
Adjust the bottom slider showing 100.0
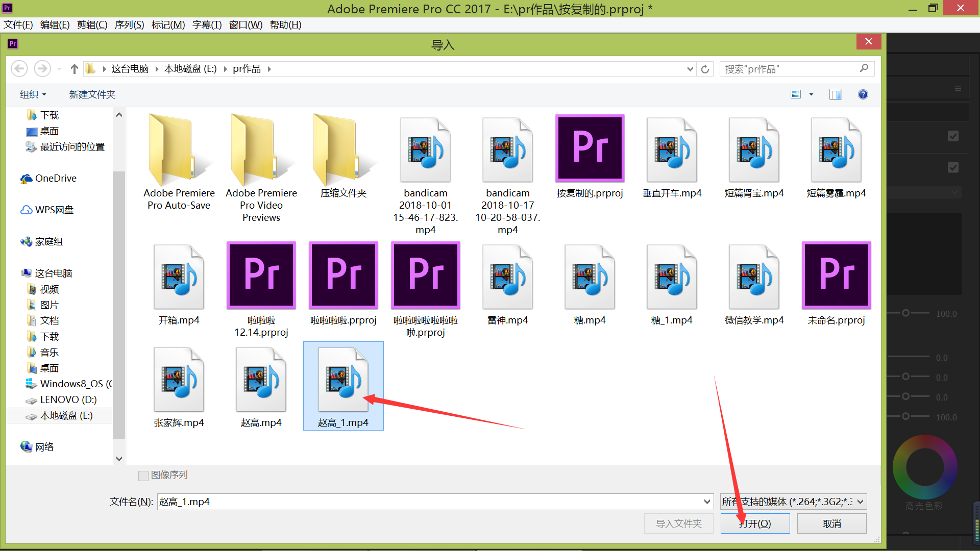point(905,416)
